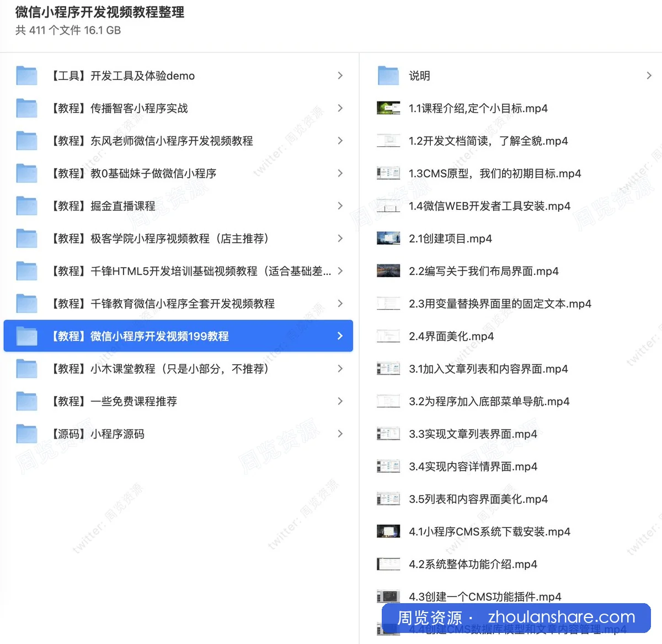Image resolution: width=662 pixels, height=644 pixels.
Task: Click file name 3.3实现文章列表界面.mp4
Action: (x=473, y=434)
